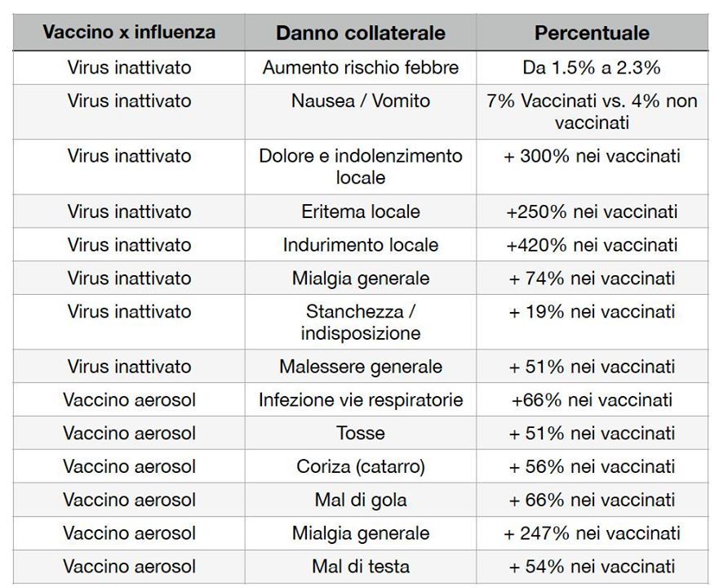The height and width of the screenshot is (588, 728).
Task: Click the "Vaccino x influenza" column header
Action: [129, 33]
